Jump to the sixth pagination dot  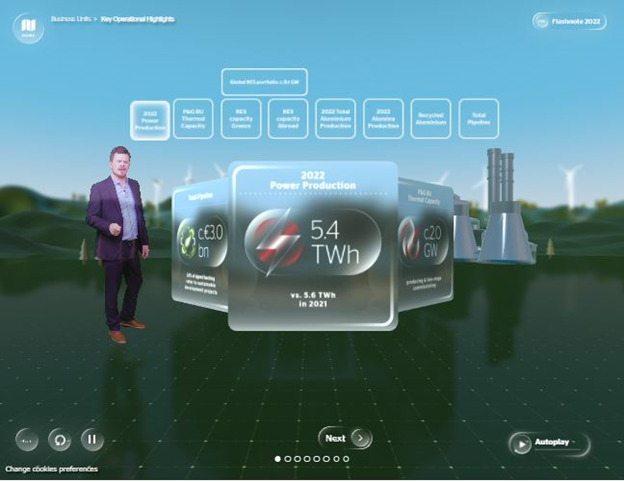(x=326, y=459)
